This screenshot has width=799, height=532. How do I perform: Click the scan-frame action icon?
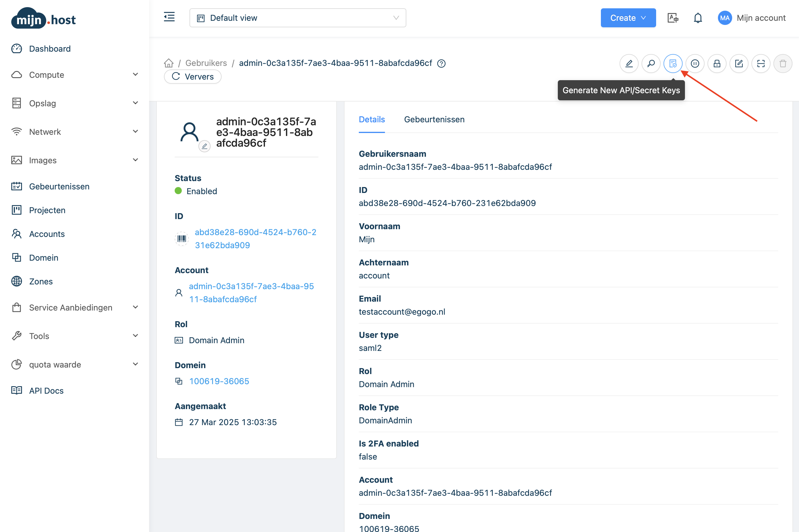click(x=761, y=64)
